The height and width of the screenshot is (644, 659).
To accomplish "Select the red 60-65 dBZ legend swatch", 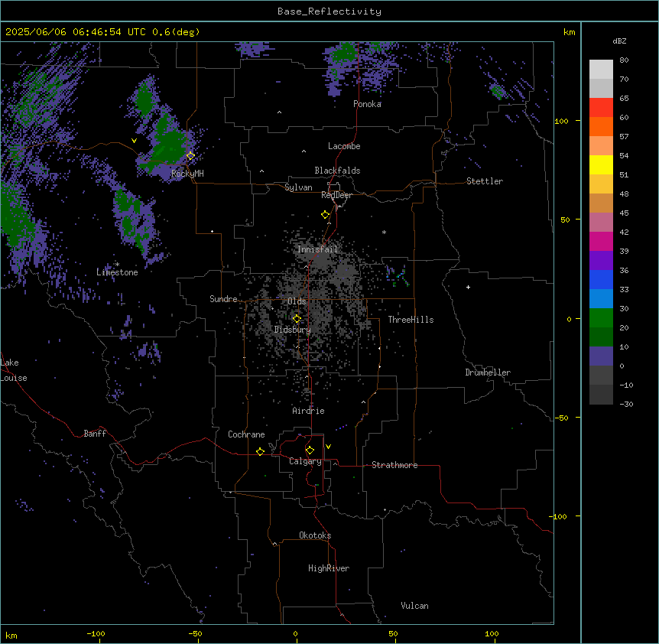I will 601,108.
